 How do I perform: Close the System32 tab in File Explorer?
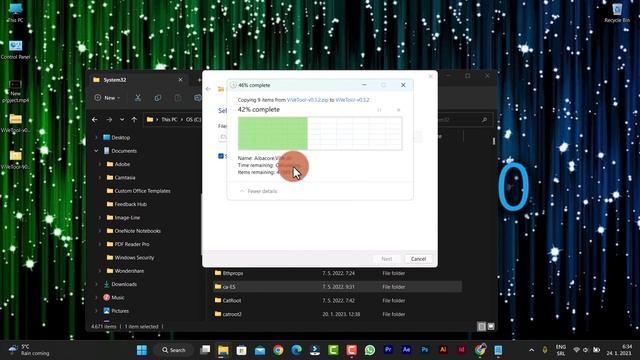(180, 80)
